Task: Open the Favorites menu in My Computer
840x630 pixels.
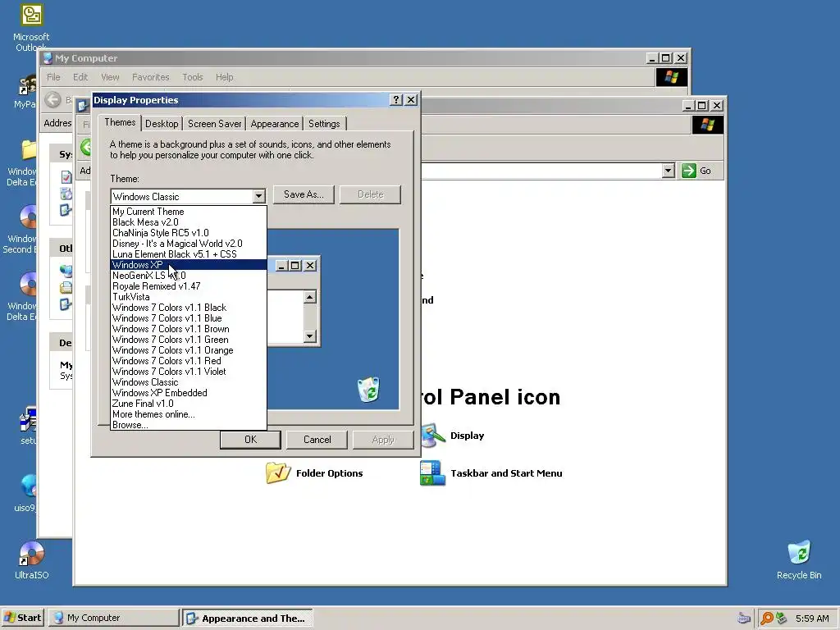Action: (x=151, y=77)
